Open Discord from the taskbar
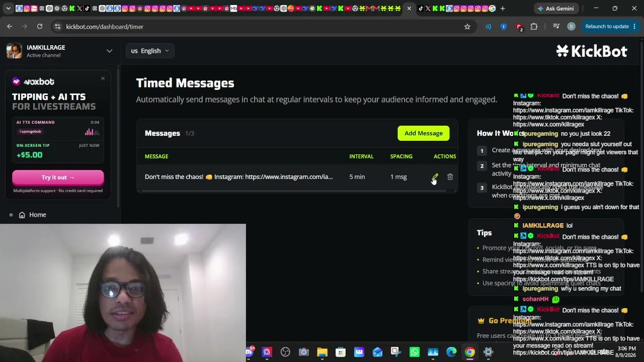Screen dimensions: 644x362 coord(249,352)
